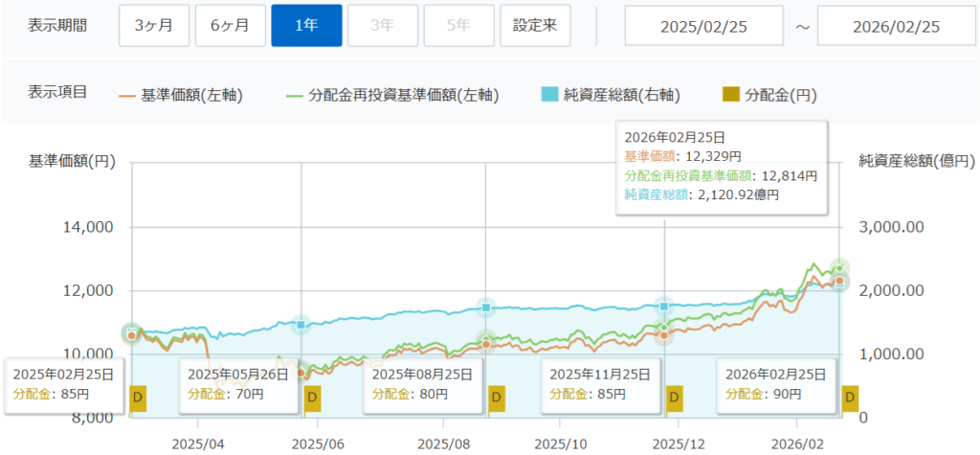This screenshot has width=980, height=455.
Task: Click the D dividend marker near 2025/12
Action: [675, 396]
